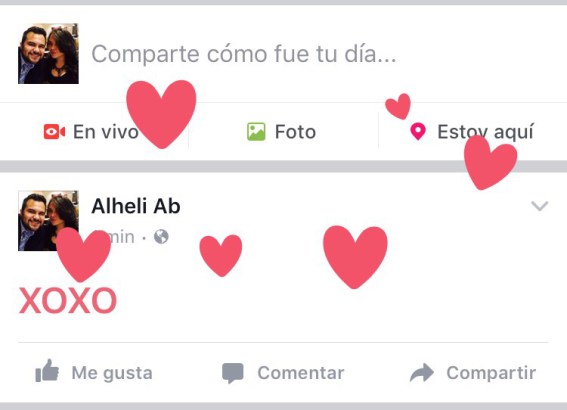Open the post options chevron menu
This screenshot has width=567, height=410.
pos(540,206)
